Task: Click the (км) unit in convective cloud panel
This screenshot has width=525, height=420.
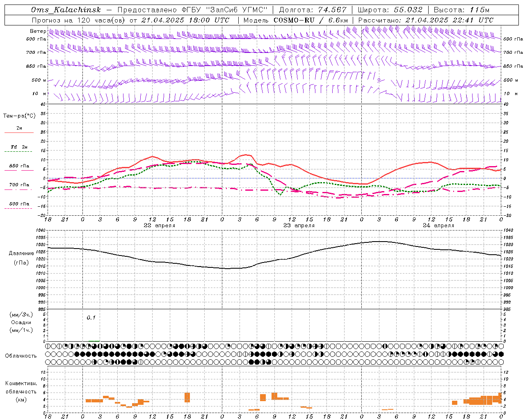Action: click(x=21, y=399)
